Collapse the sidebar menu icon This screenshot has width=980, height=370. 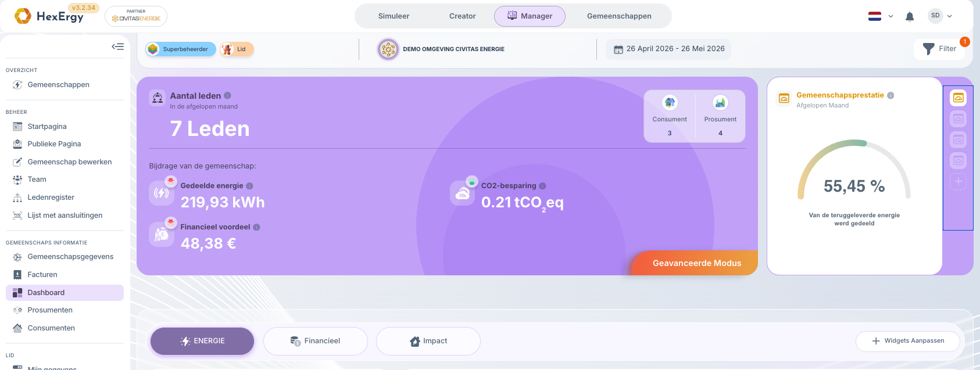[x=118, y=46]
